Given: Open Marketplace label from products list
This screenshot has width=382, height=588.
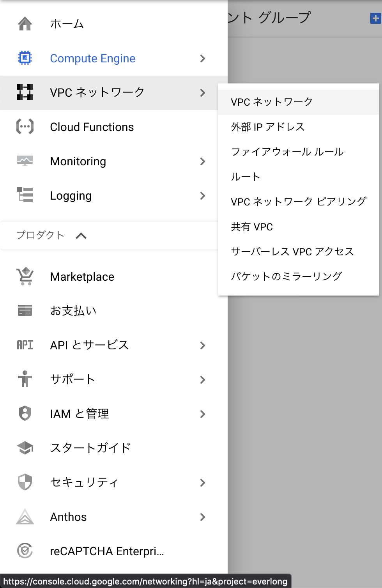Looking at the screenshot, I should pos(82,277).
